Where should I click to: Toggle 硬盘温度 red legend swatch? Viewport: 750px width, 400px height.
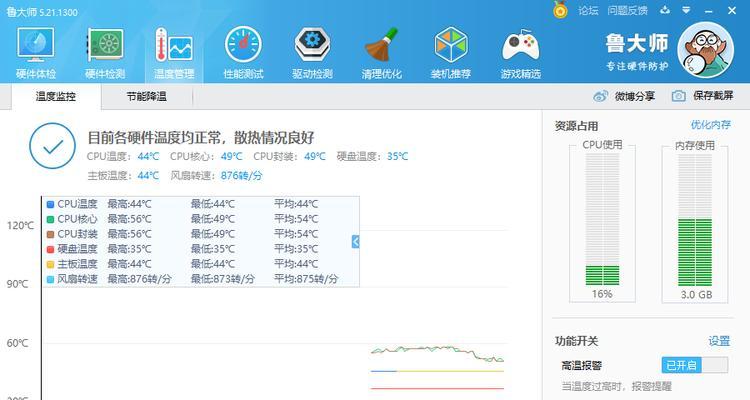[x=50, y=249]
